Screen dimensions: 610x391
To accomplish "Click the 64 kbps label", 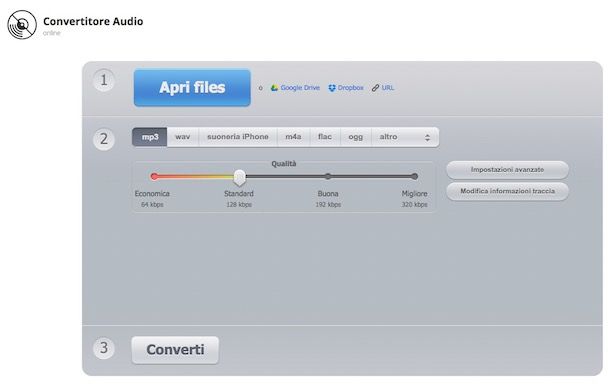I will point(152,205).
